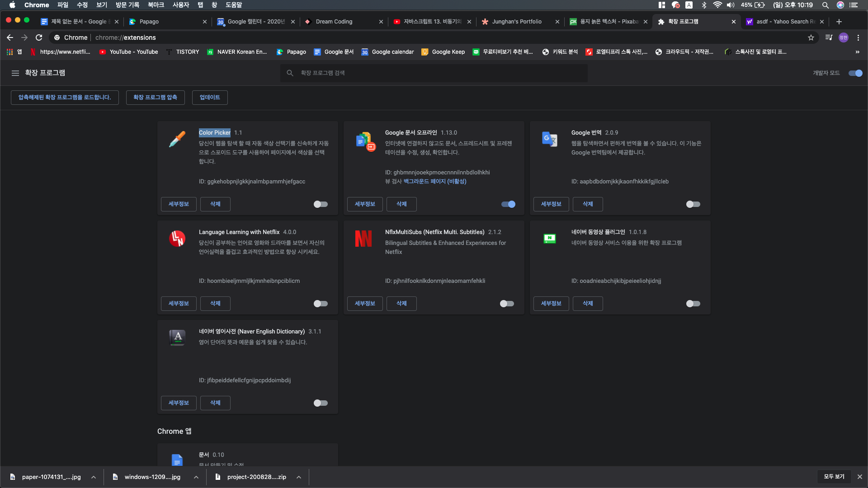
Task: Bookmark this page with star icon
Action: coord(811,38)
